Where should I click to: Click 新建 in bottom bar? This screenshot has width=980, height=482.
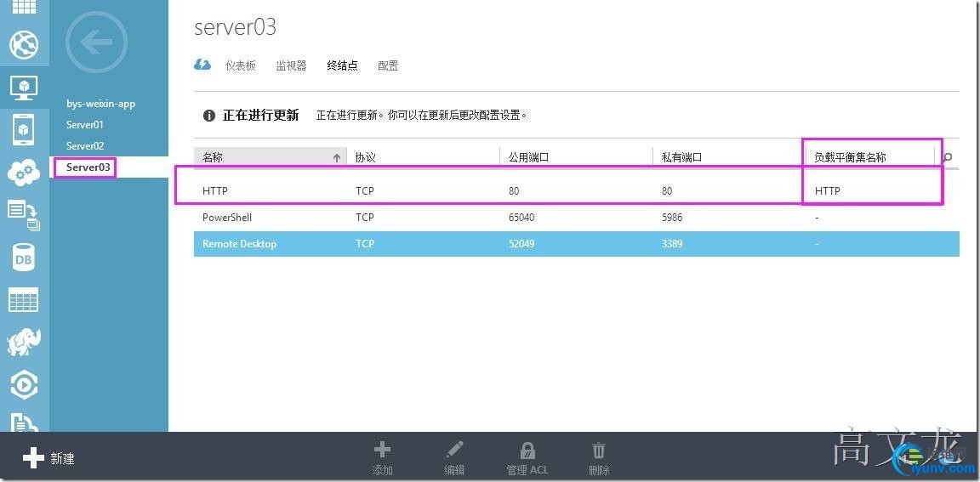pos(48,459)
